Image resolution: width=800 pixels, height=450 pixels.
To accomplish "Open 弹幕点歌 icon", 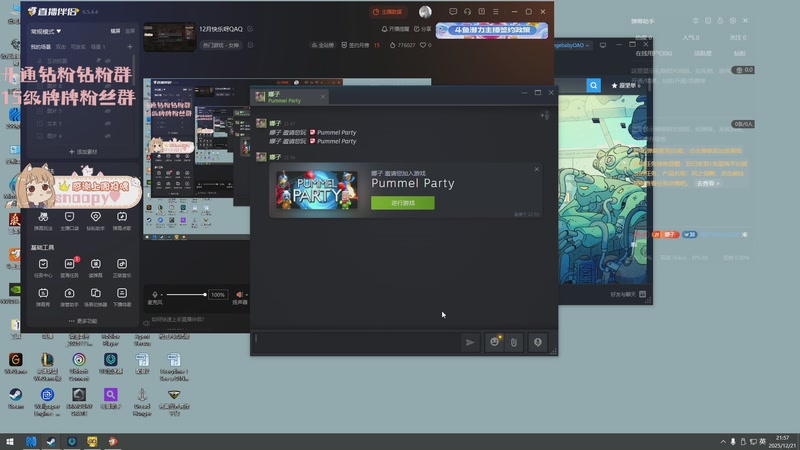I will pos(122,221).
